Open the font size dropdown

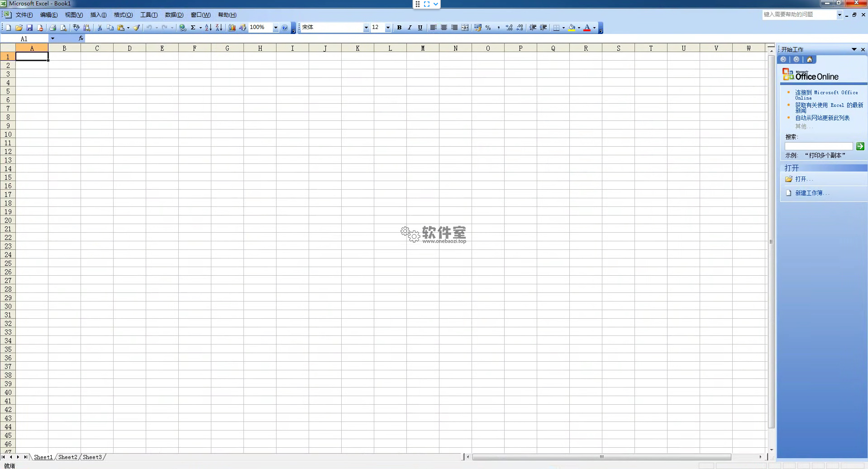point(388,28)
